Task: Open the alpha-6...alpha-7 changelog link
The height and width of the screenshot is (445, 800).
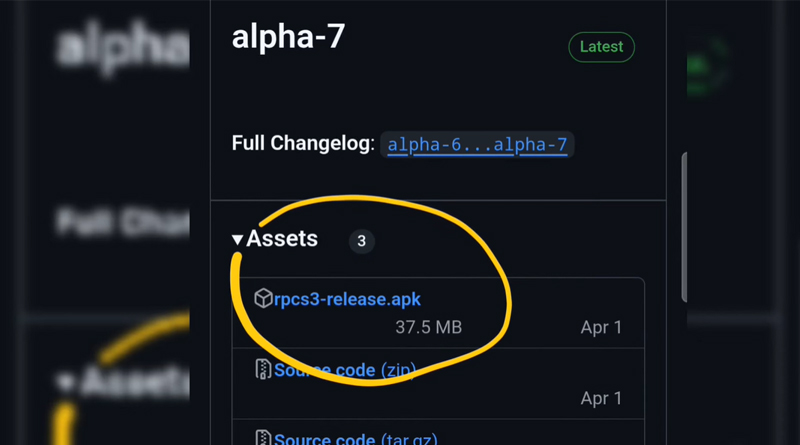Action: (477, 144)
